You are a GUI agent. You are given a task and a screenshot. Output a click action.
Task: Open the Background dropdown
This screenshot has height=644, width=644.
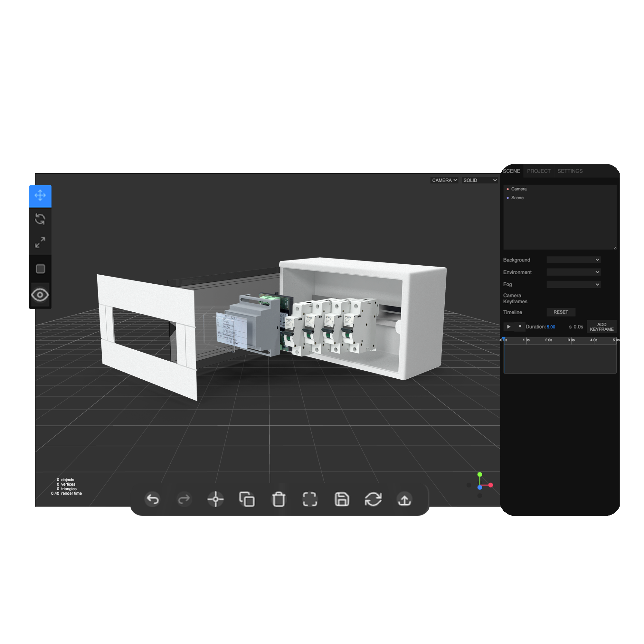click(573, 260)
